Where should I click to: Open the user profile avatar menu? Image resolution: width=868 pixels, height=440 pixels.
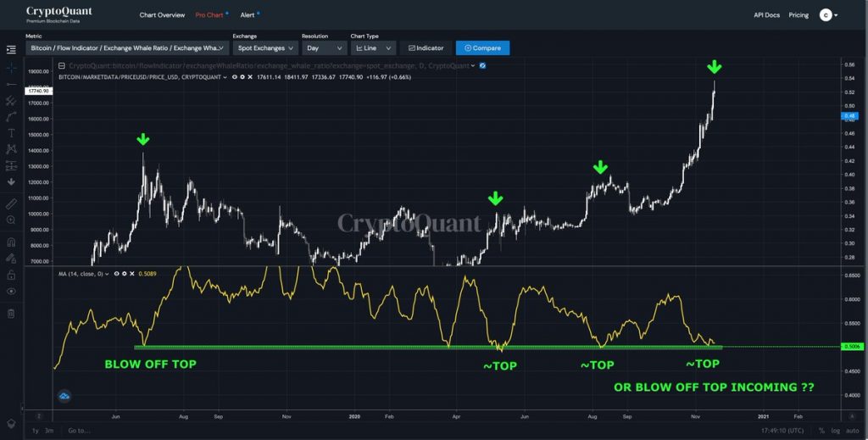click(826, 14)
